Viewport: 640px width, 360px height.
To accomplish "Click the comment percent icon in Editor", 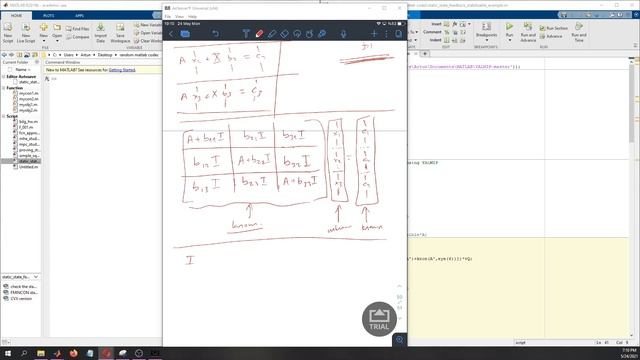I will (447, 32).
